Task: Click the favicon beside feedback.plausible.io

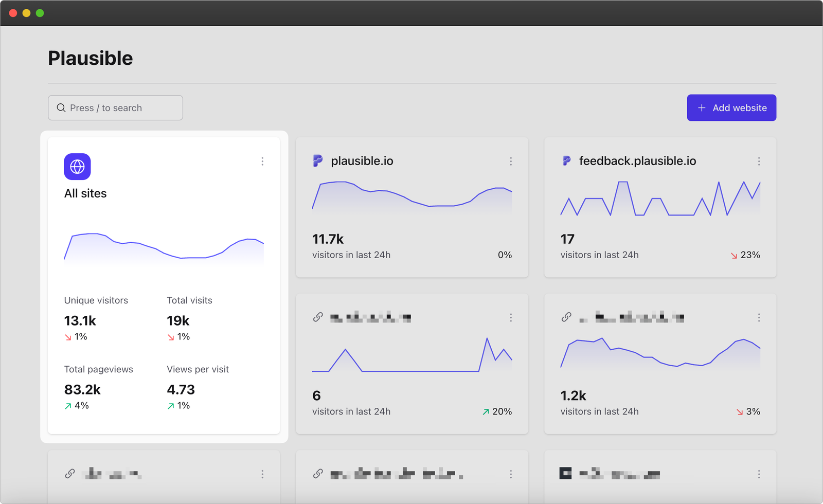Action: coord(566,160)
